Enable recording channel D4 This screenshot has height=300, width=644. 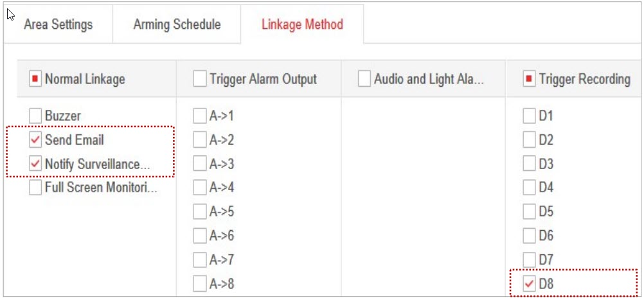pyautogui.click(x=529, y=188)
